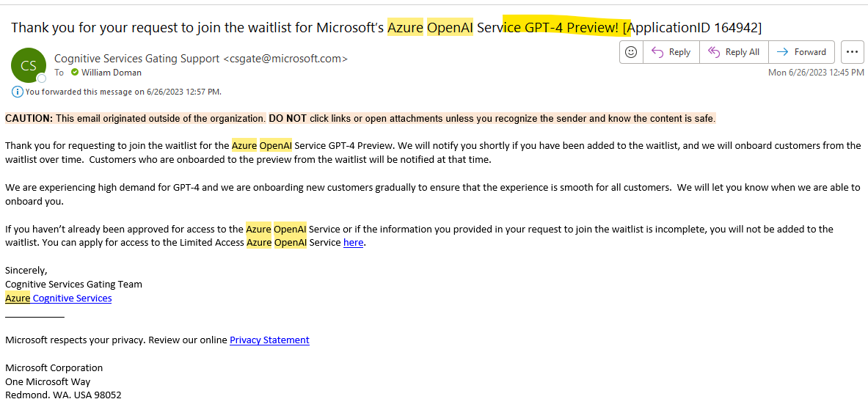This screenshot has width=868, height=399.
Task: Open the Privacy Statement link
Action: (x=269, y=340)
